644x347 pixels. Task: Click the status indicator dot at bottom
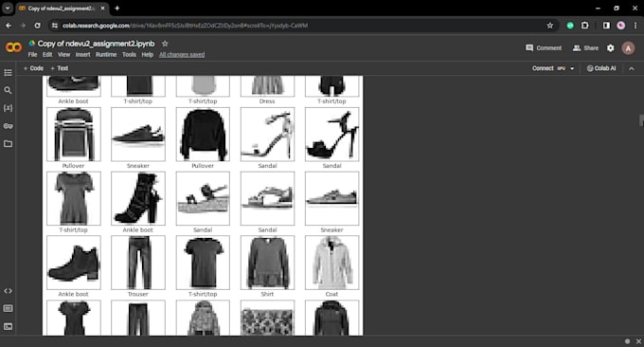(627, 341)
